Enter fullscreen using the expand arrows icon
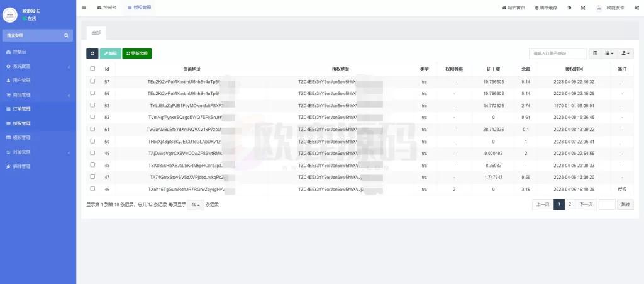Viewport: 644px width, 284px height. click(x=583, y=8)
